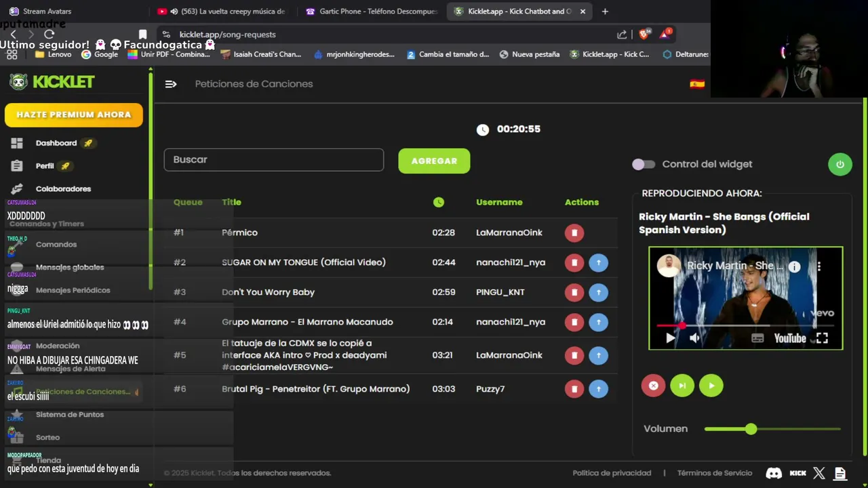Open Kicklet Discord link icon
This screenshot has height=488, width=868.
pos(774,473)
